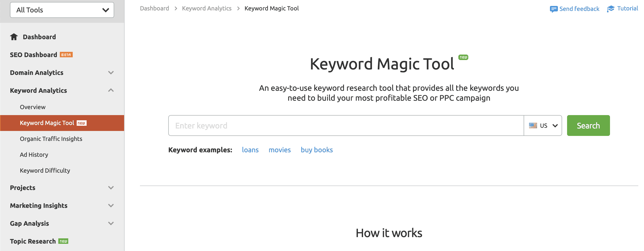Open the All Tools dropdown
The width and height of the screenshot is (644, 251).
(x=62, y=10)
